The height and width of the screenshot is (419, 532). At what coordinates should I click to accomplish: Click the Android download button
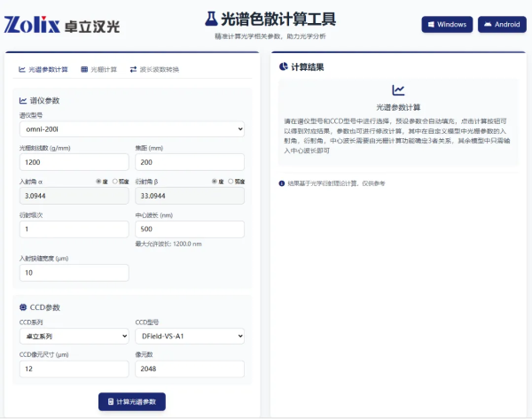pos(502,24)
